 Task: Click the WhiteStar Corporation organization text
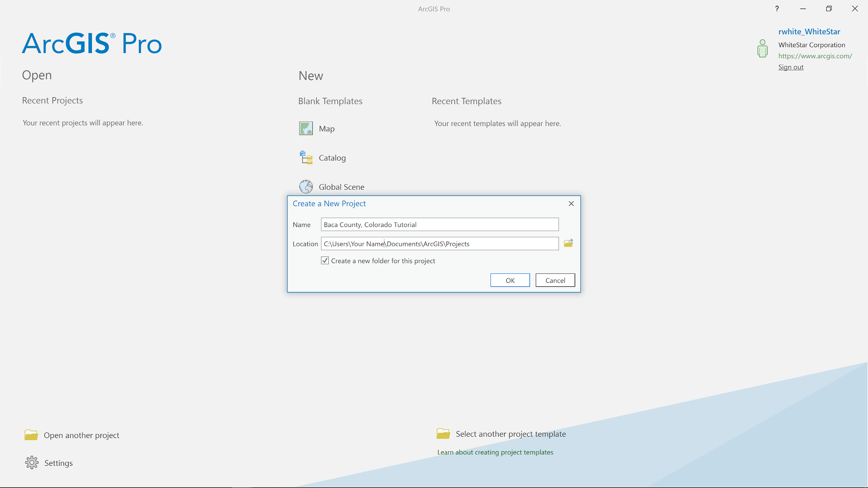pos(812,45)
